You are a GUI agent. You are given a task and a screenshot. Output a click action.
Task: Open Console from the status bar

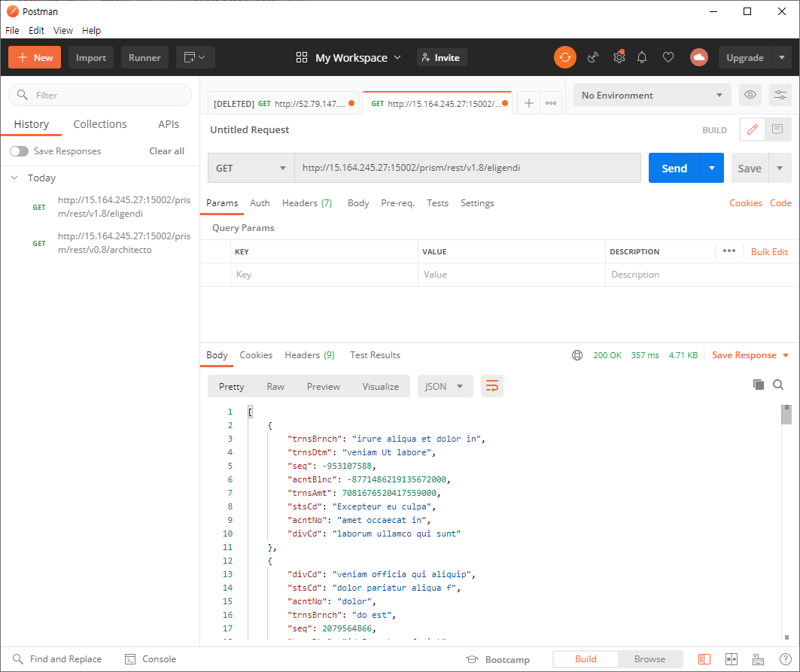pos(151,658)
